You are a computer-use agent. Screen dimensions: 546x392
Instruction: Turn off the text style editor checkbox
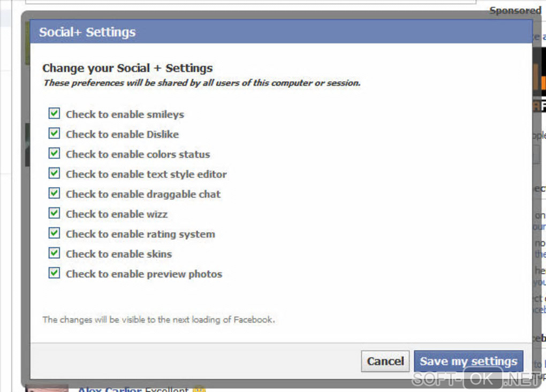54,173
